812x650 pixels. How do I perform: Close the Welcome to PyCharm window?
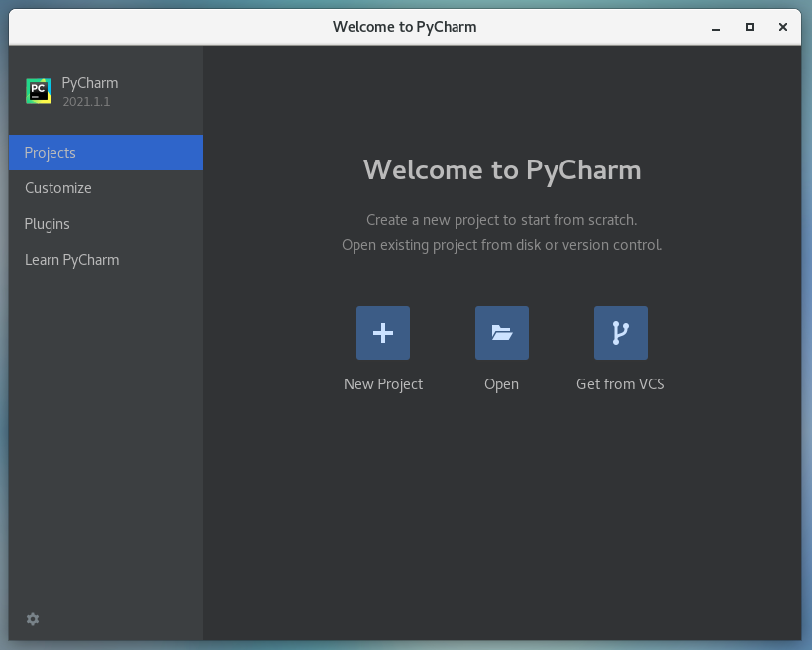click(783, 27)
